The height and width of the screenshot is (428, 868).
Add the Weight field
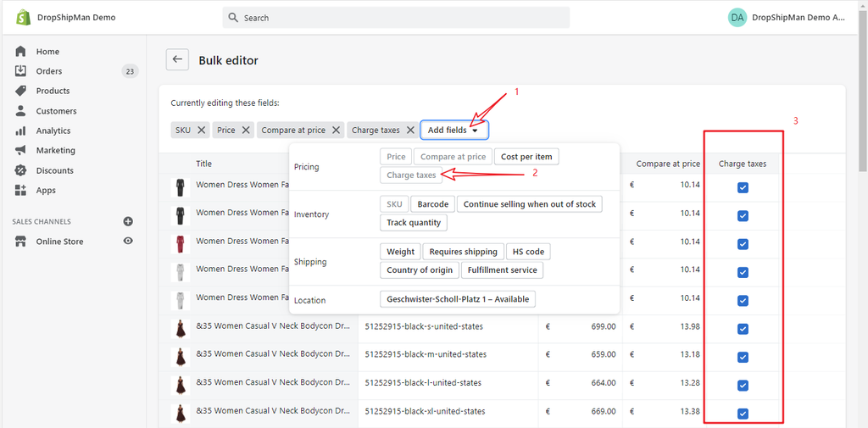point(401,252)
